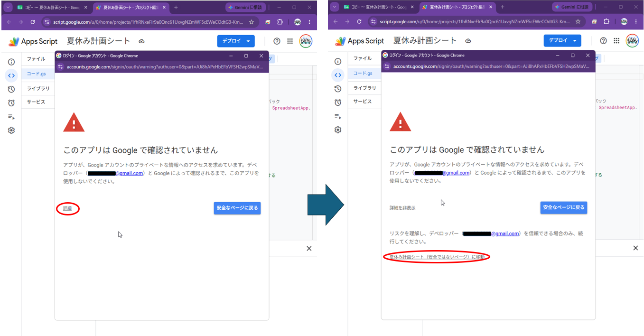The height and width of the screenshot is (336, 644).
Task: Reload page in right browser window
Action: coord(359,22)
